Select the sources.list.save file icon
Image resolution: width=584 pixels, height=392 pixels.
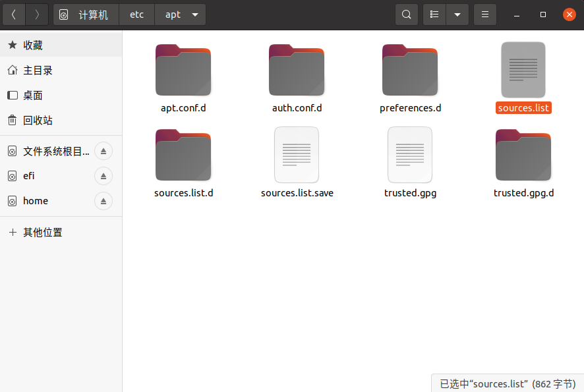[297, 154]
